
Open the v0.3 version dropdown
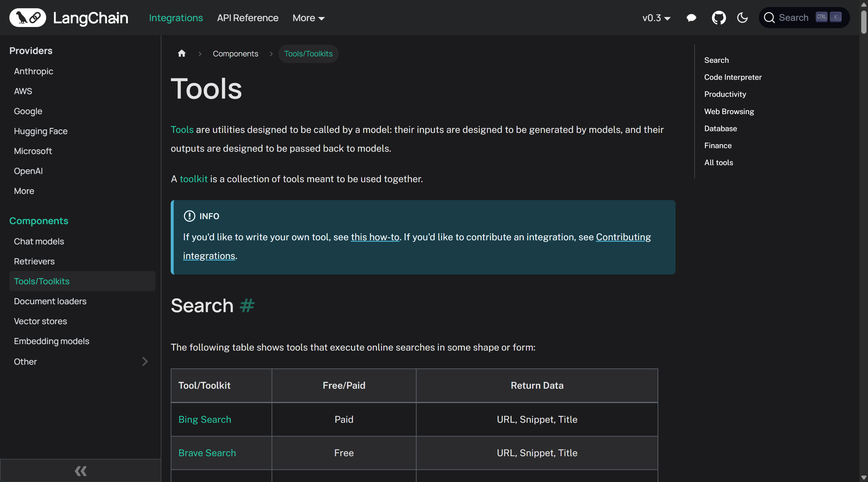[656, 18]
